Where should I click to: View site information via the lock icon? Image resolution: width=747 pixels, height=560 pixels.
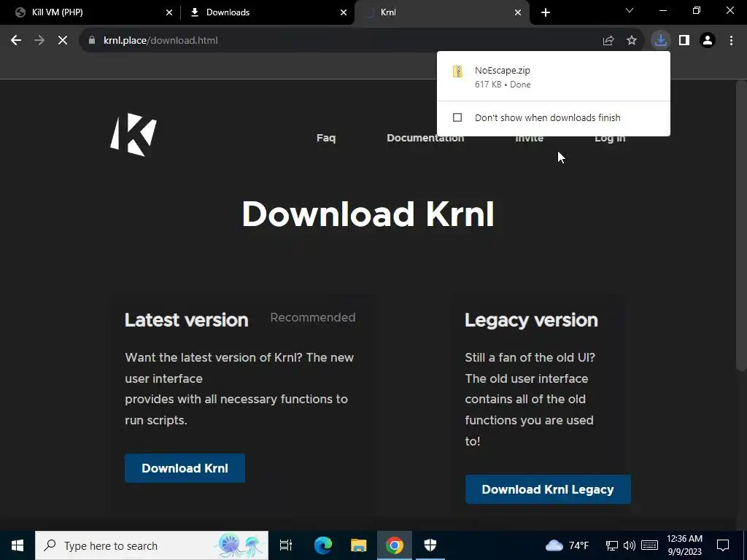pyautogui.click(x=92, y=41)
